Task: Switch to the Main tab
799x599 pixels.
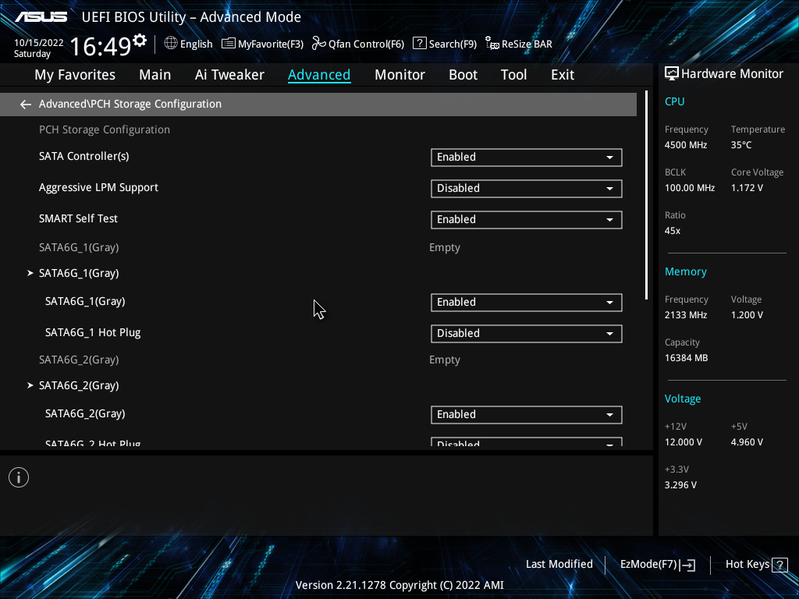Action: click(155, 75)
